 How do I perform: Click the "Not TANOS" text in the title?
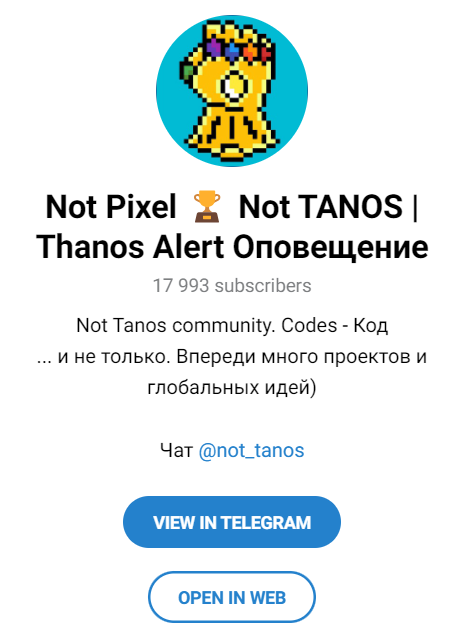[x=321, y=207]
